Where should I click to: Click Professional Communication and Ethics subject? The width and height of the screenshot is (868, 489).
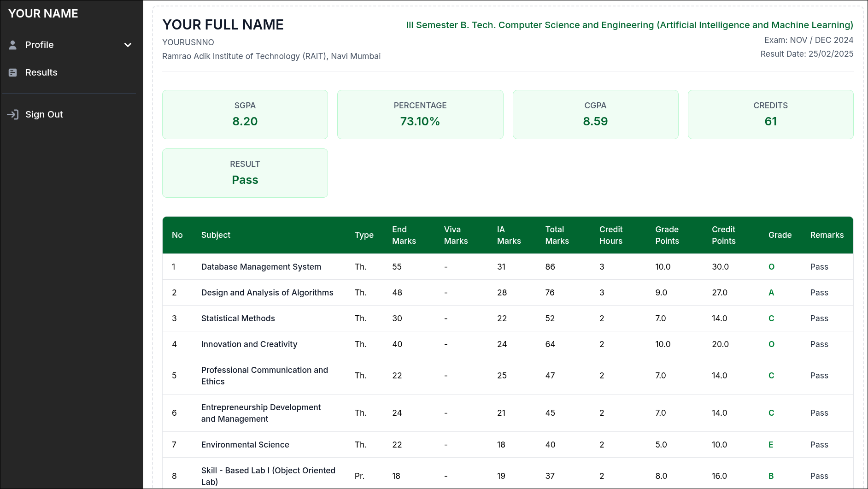(265, 376)
